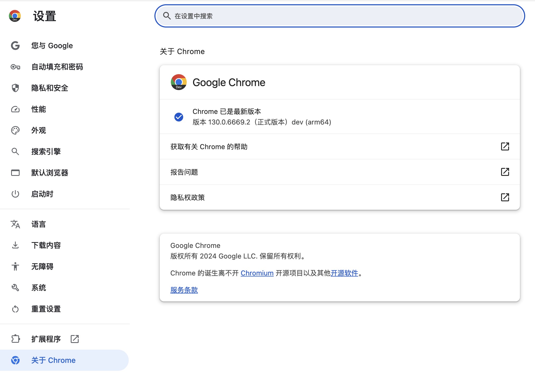
Task: Select the 关于 Chrome sidebar item
Action: (64, 360)
